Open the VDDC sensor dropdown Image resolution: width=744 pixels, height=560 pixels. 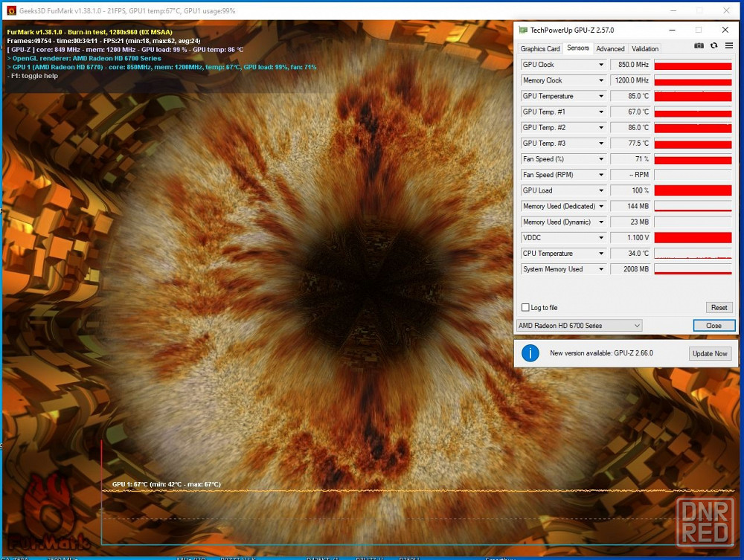pyautogui.click(x=601, y=237)
